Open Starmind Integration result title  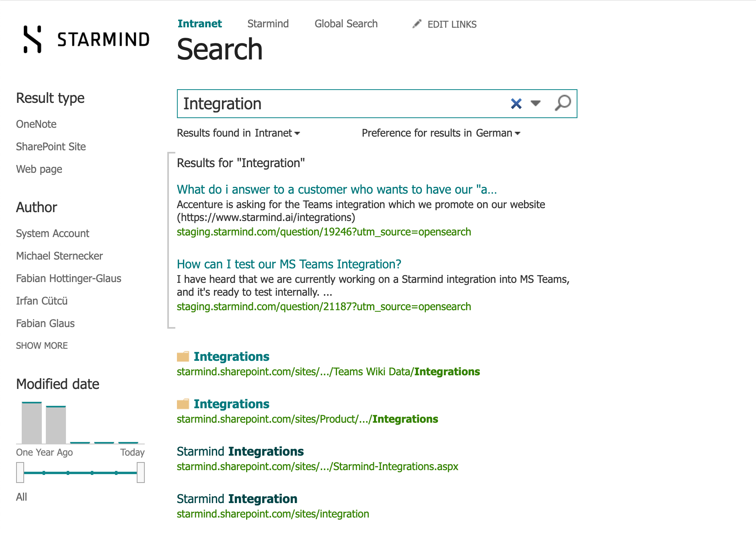[x=237, y=499]
